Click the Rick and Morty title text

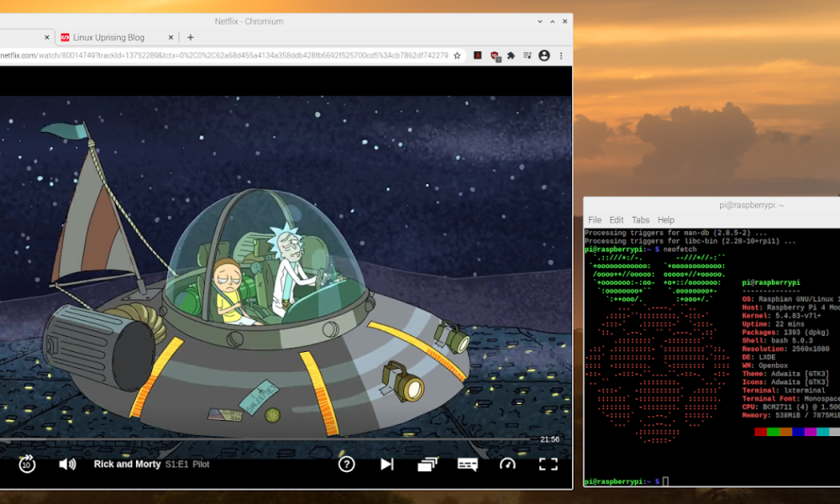click(127, 464)
